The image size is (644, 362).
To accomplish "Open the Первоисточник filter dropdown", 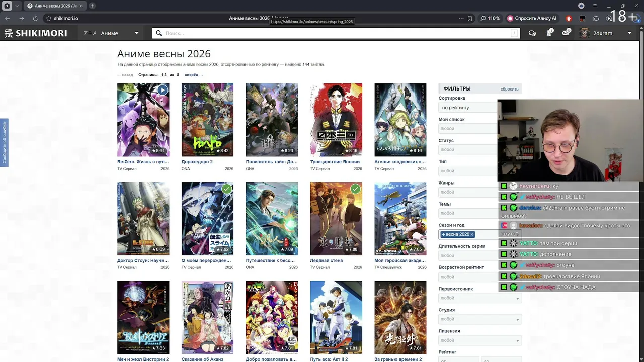I will click(x=480, y=298).
